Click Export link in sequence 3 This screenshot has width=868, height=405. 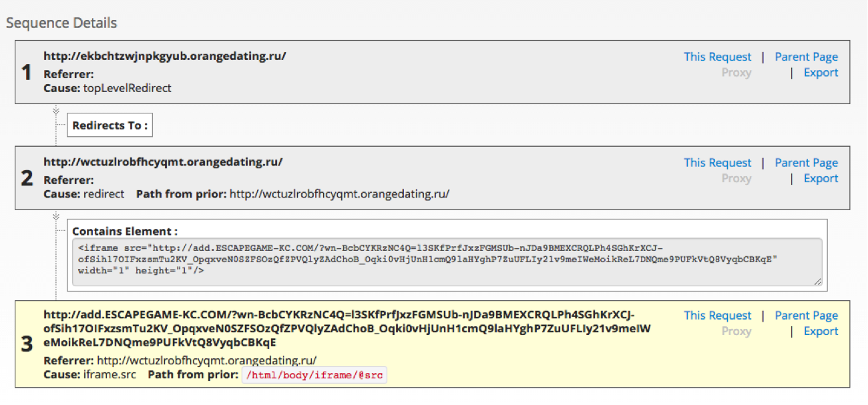pyautogui.click(x=821, y=331)
